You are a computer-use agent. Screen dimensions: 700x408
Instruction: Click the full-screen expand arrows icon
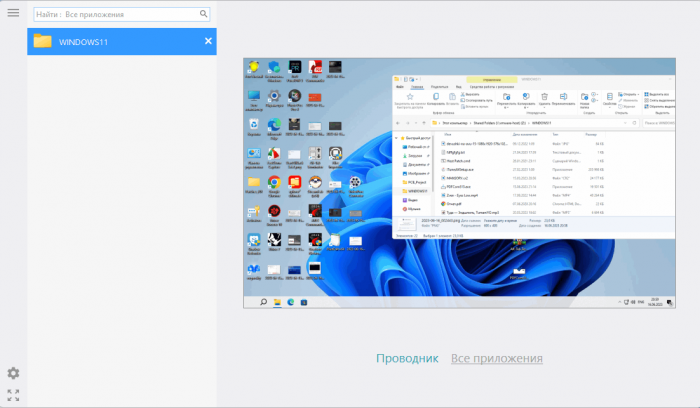(13, 396)
